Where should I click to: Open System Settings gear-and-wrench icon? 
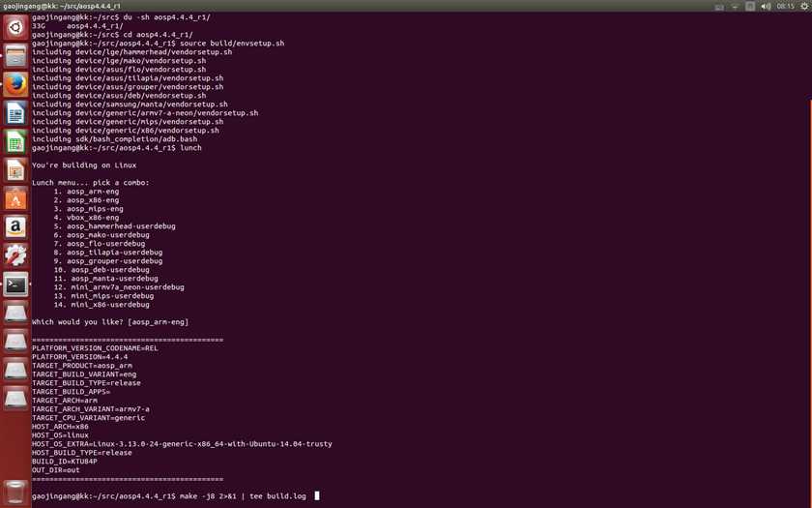coord(15,255)
